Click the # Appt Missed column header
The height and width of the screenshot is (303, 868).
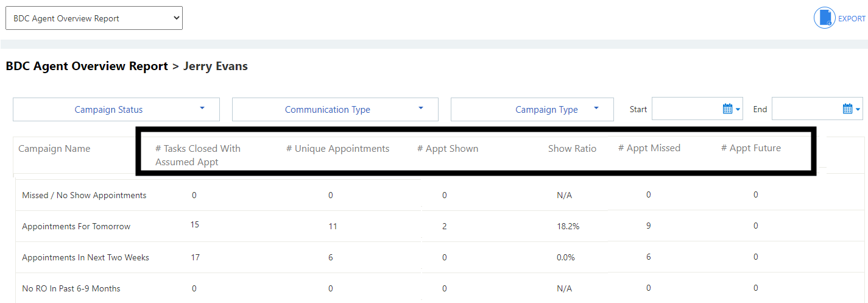tap(649, 148)
